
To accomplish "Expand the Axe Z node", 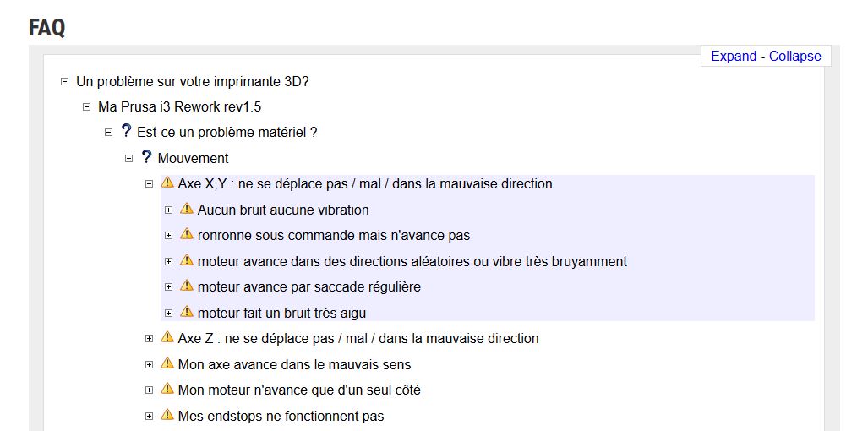I will 149,339.
